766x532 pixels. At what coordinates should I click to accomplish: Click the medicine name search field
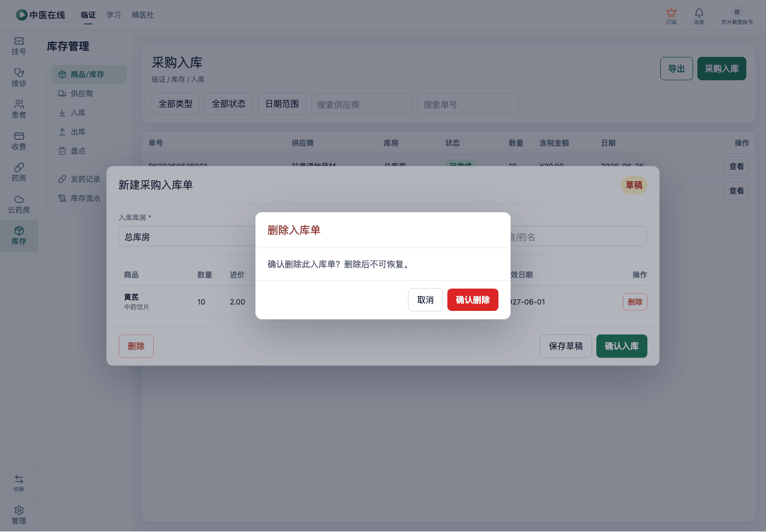pos(579,237)
